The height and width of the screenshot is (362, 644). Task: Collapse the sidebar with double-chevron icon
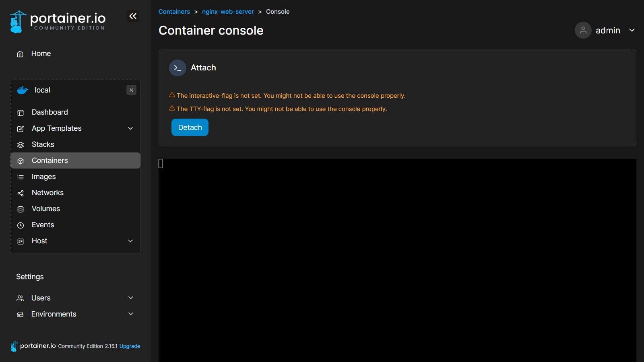tap(133, 16)
